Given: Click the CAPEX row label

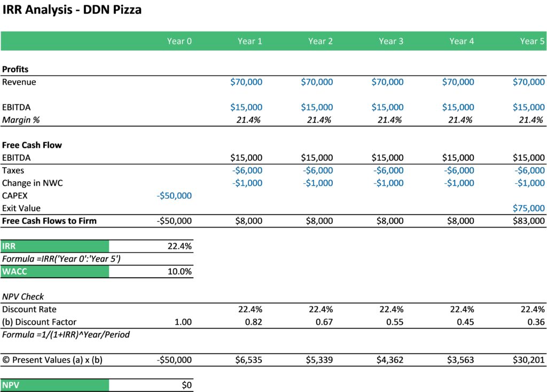Looking at the screenshot, I should coord(14,195).
